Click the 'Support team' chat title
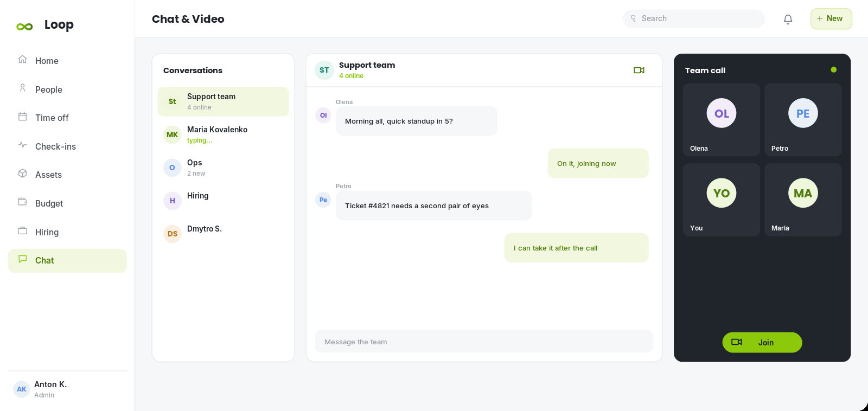Viewport: 868px width, 411px height. 367,65
